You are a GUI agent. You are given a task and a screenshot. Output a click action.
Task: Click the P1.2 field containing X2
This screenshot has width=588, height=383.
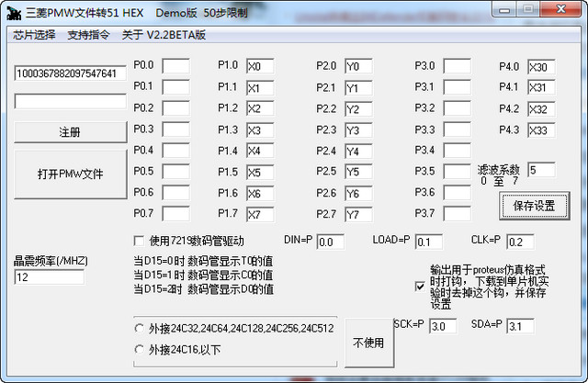click(x=260, y=108)
